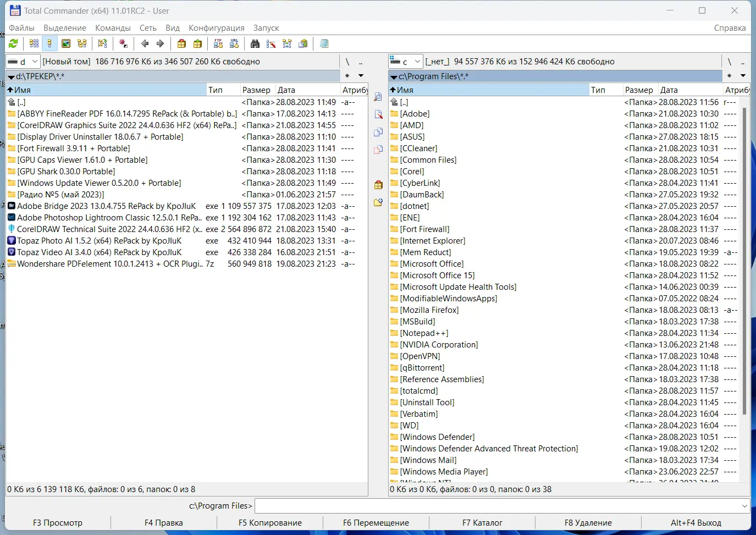The image size is (756, 535).
Task: Open the notepad toolbar icon
Action: [x=324, y=43]
